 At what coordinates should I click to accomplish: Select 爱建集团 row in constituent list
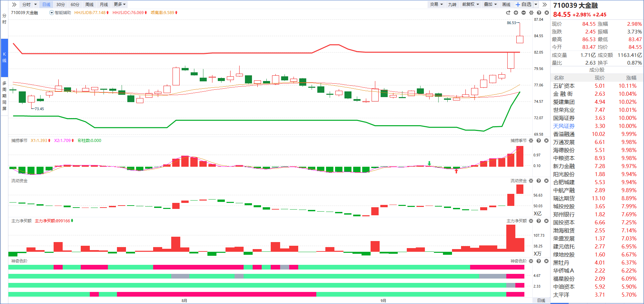click(597, 102)
